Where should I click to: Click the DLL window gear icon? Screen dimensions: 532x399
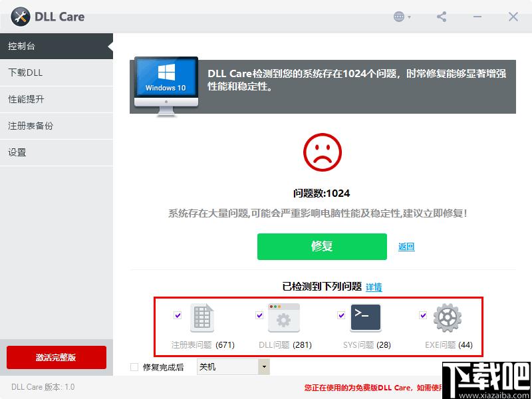pos(284,318)
